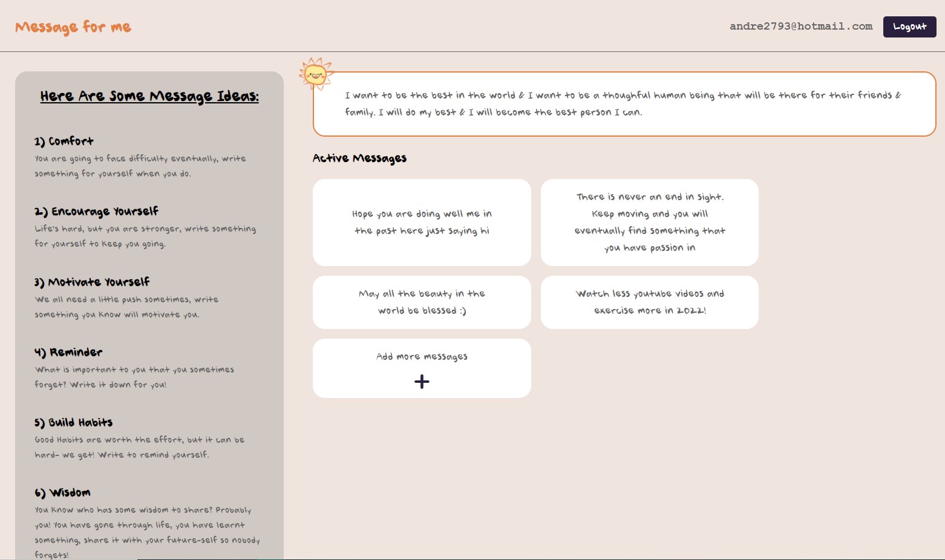Select the 'Watch less youtube videos' message card
This screenshot has height=560, width=945.
click(649, 302)
